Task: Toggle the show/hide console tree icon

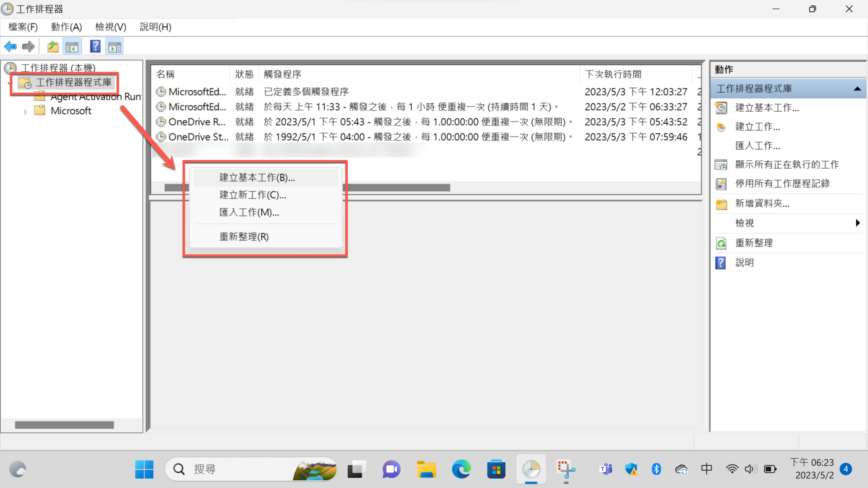Action: click(72, 47)
